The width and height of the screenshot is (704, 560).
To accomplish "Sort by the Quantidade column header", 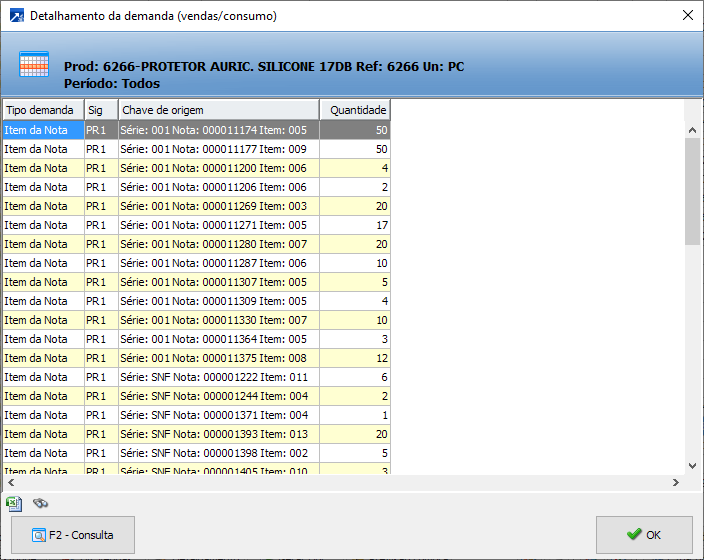I will (355, 110).
